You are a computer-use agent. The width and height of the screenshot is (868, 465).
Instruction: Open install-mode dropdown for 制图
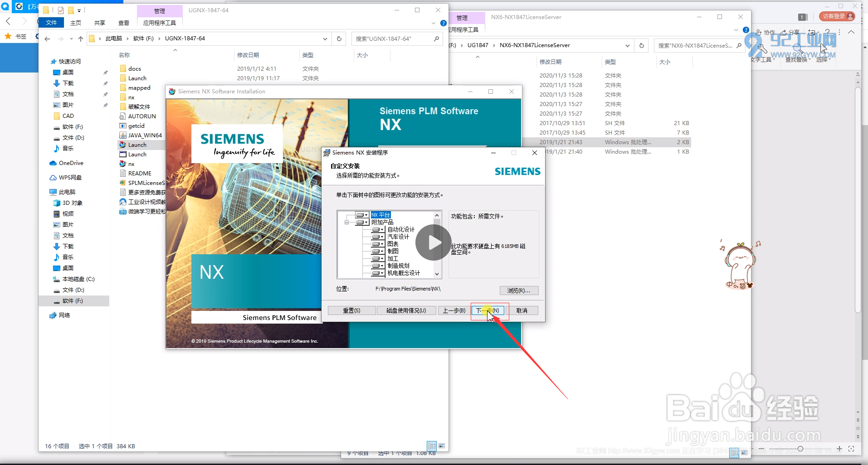pos(378,251)
